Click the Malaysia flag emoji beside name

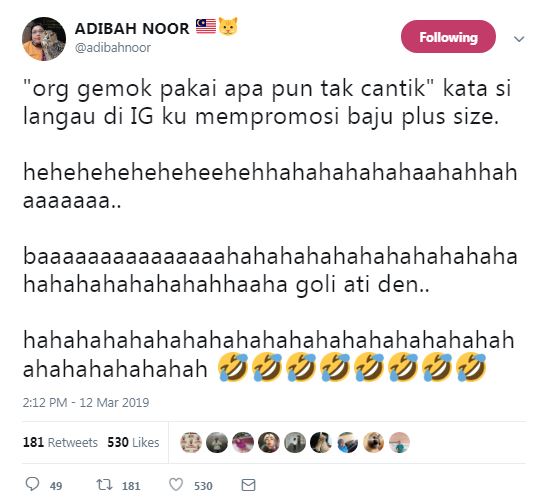coord(206,26)
